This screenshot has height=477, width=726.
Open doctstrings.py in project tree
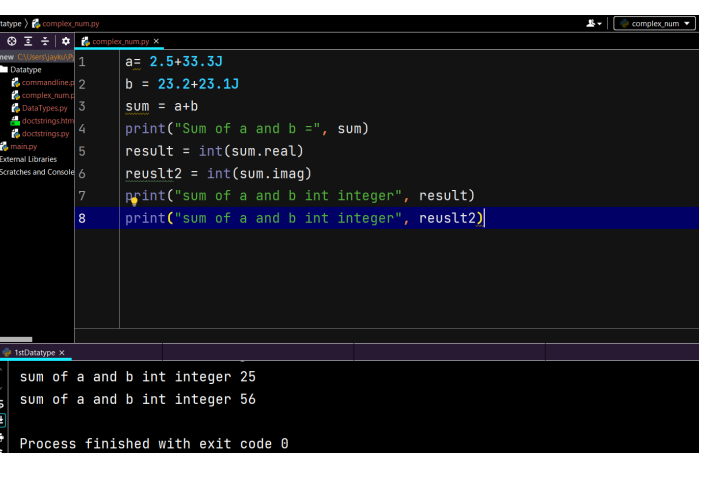click(41, 134)
